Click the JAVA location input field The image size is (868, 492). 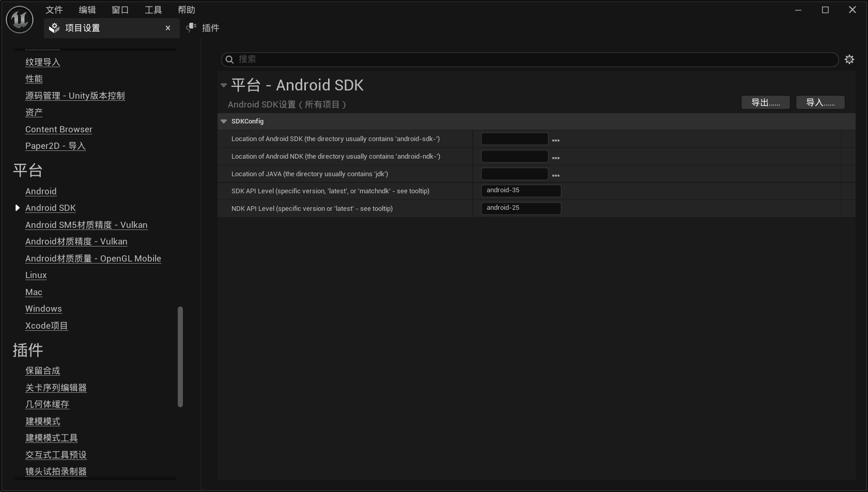[515, 174]
